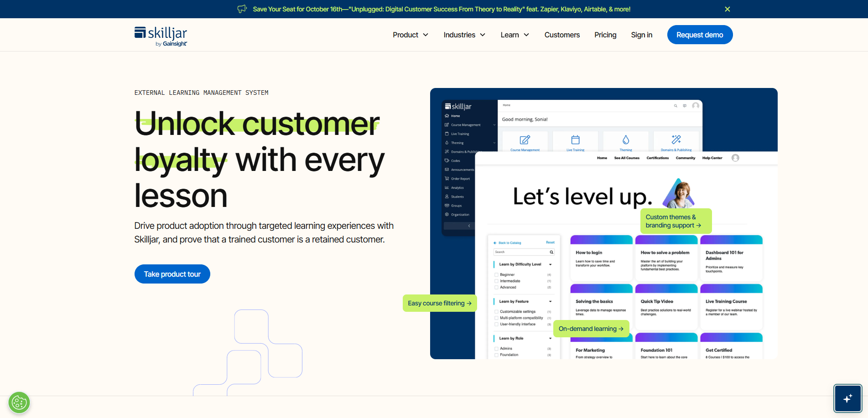This screenshot has width=868, height=418.
Task: Open cookie preferences icon at bottom left
Action: (19, 403)
